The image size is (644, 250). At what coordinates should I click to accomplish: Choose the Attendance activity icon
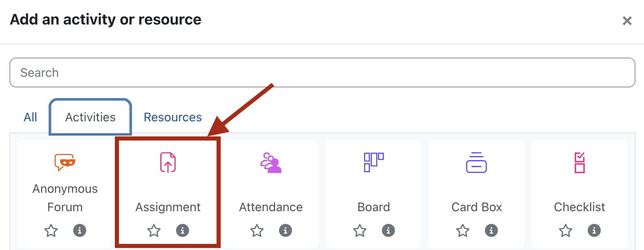(271, 162)
